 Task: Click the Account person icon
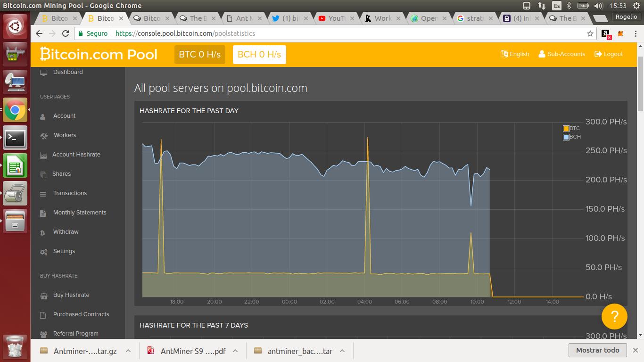click(x=43, y=116)
